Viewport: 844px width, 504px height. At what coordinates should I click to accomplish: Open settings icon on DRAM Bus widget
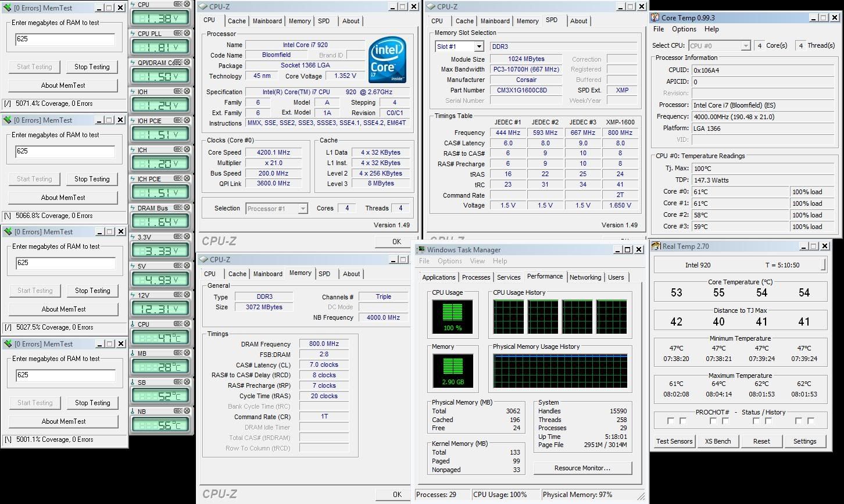(178, 208)
